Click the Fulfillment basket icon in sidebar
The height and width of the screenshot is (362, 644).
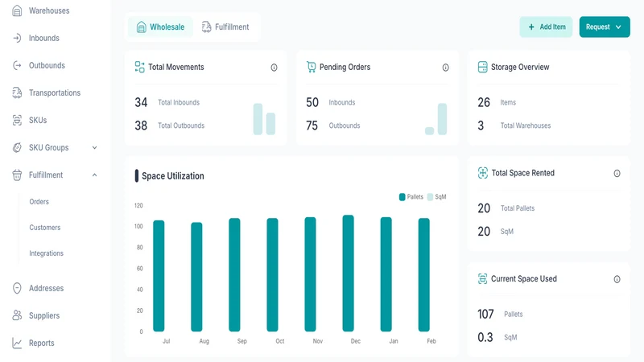(17, 175)
